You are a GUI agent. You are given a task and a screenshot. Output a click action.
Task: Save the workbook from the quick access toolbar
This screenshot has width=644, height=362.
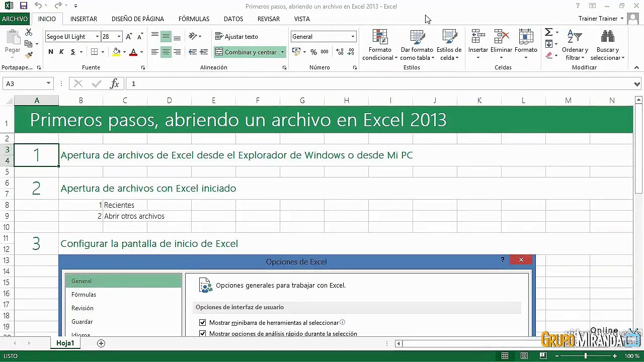pyautogui.click(x=23, y=6)
